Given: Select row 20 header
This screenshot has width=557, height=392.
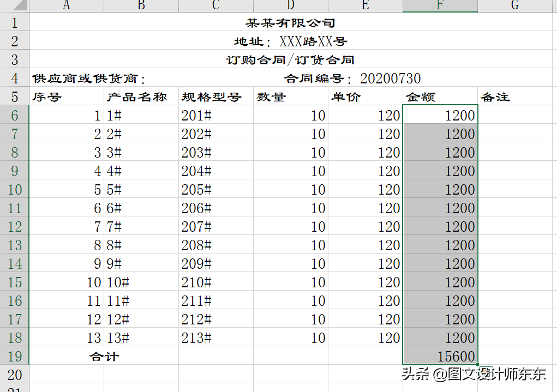Looking at the screenshot, I should click(14, 375).
